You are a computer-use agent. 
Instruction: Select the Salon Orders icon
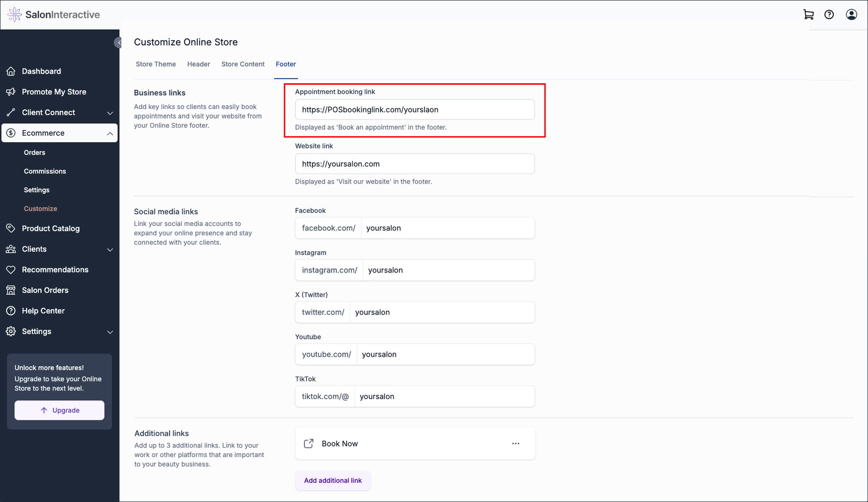(11, 290)
